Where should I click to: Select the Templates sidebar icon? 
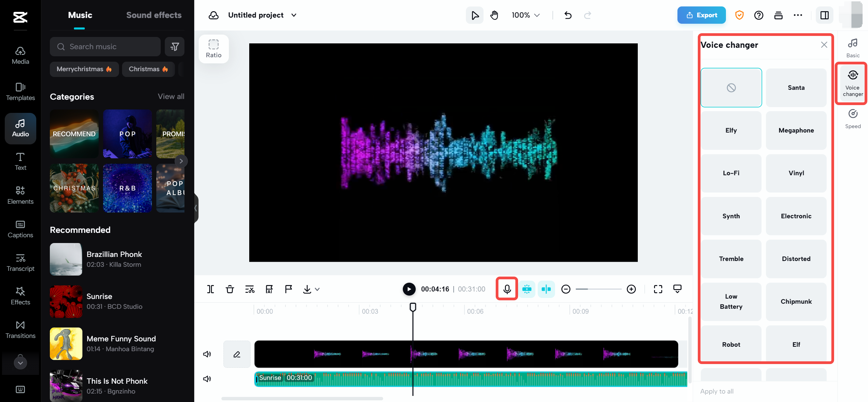pos(20,92)
